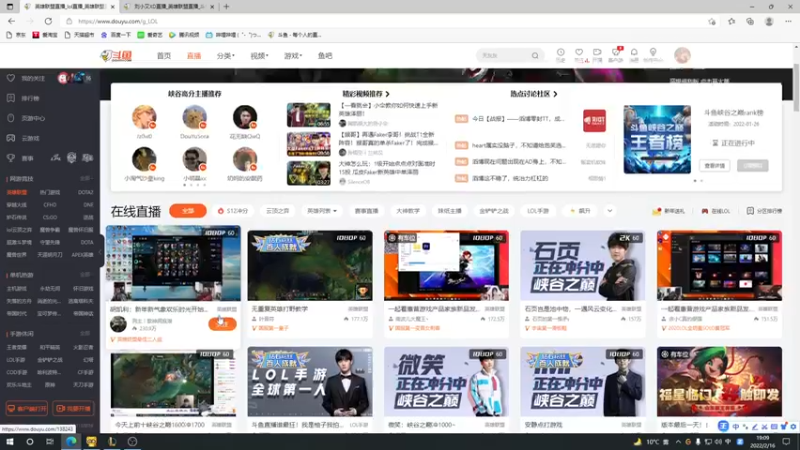Click the Cortana circle taskbar icon

[30, 441]
